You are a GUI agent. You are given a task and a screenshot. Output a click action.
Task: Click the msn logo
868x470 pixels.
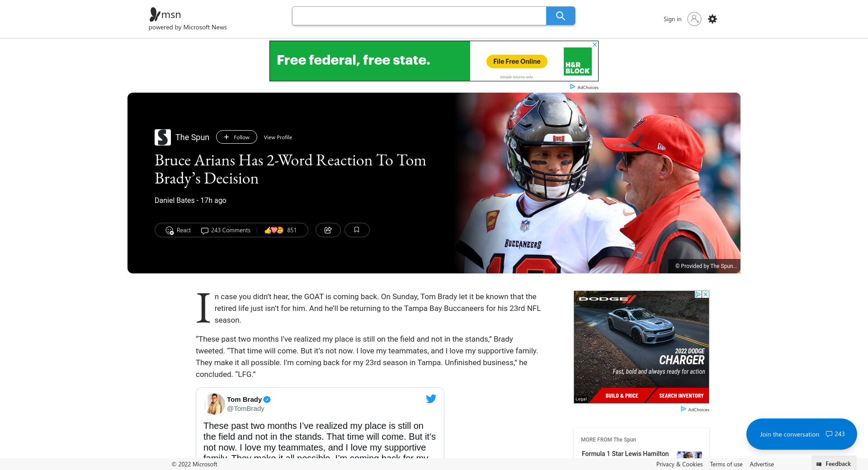[x=165, y=14]
